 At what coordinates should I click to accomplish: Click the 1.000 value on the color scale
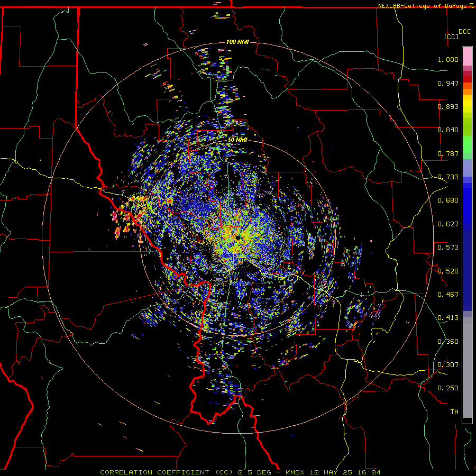tap(448, 59)
